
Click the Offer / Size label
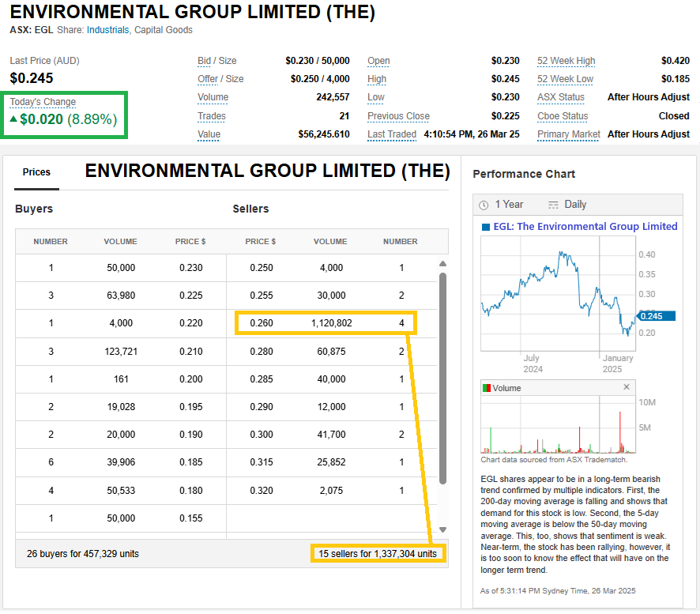tap(220, 80)
